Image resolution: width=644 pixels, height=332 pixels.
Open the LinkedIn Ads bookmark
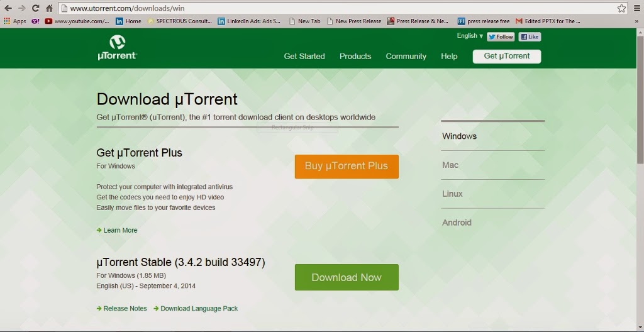[x=249, y=21]
